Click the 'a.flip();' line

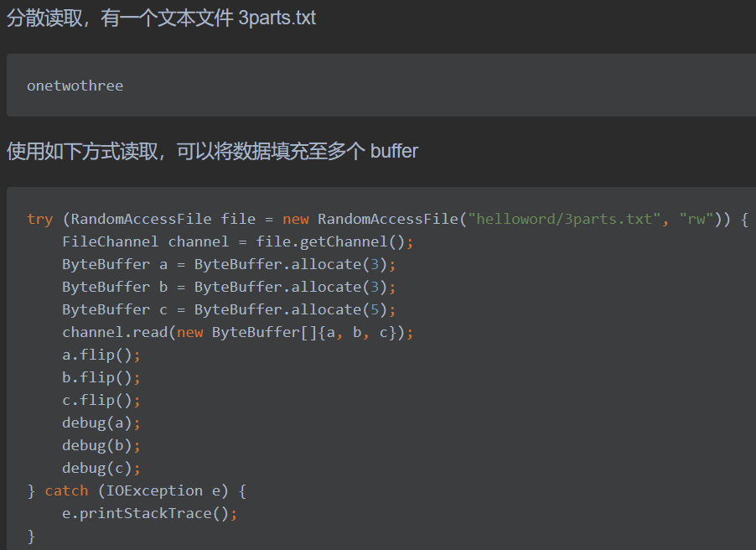(101, 355)
